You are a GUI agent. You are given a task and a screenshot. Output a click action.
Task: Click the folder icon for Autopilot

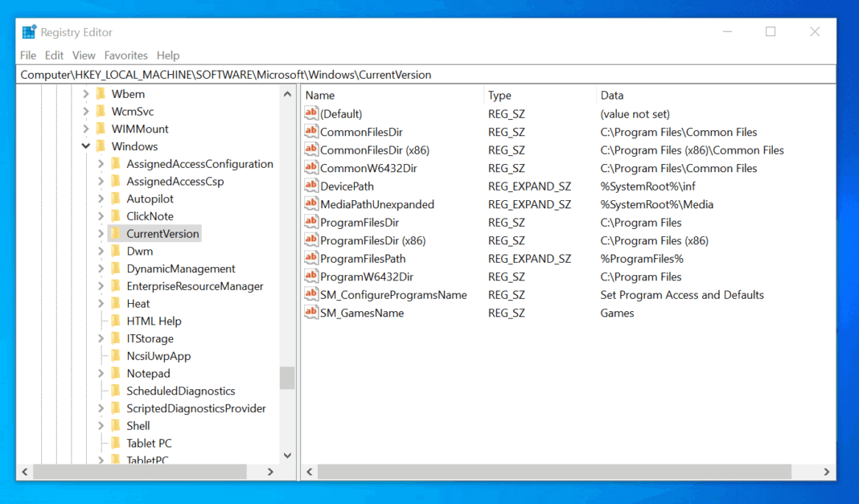point(115,198)
